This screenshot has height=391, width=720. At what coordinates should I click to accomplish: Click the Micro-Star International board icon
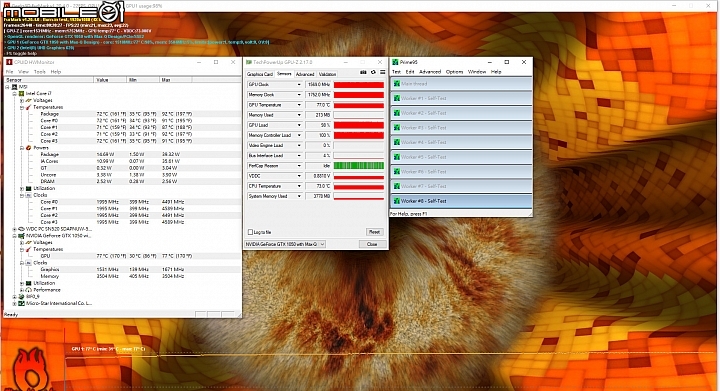tap(21, 303)
